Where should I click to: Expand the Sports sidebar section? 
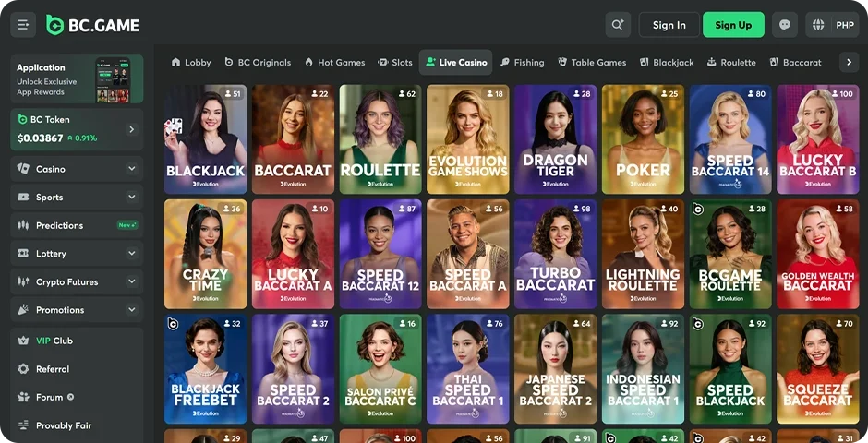click(132, 197)
